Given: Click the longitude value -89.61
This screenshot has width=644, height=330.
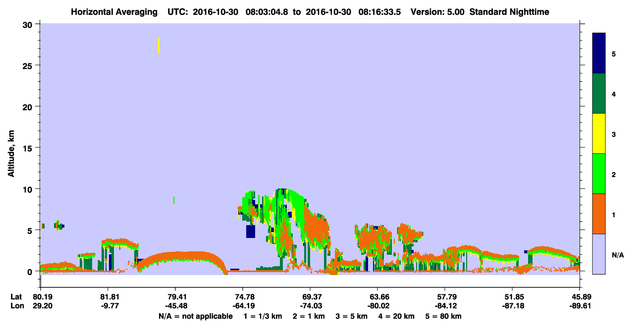Looking at the screenshot, I should [x=580, y=306].
